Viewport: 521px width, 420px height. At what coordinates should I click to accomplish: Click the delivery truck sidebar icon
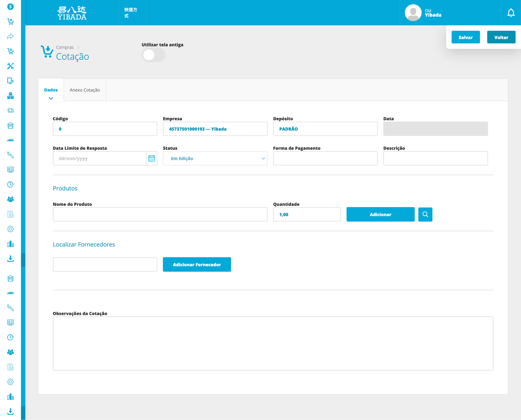(x=10, y=111)
